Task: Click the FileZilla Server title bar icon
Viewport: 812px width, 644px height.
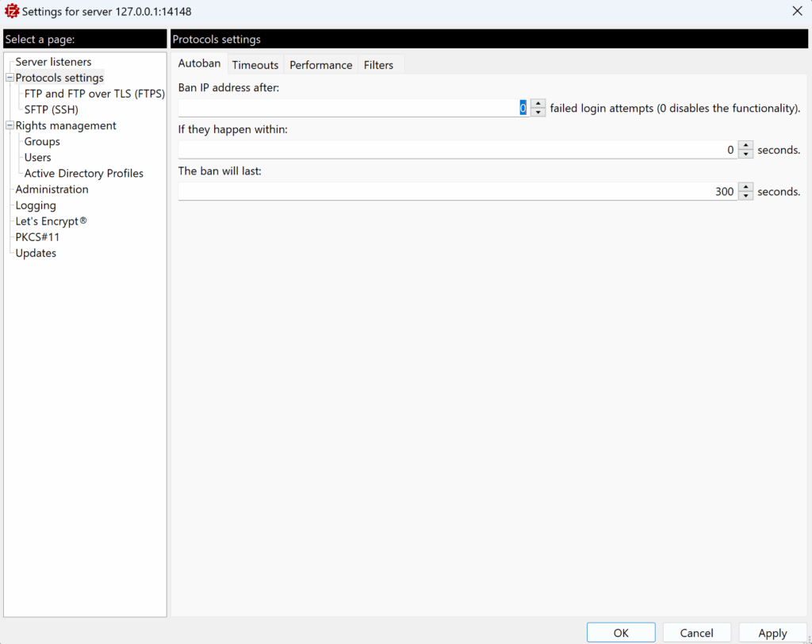Action: 12,11
